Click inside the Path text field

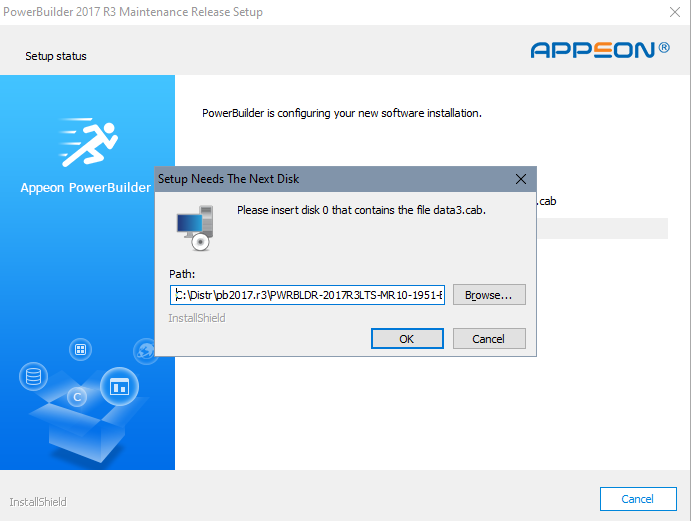tap(307, 295)
